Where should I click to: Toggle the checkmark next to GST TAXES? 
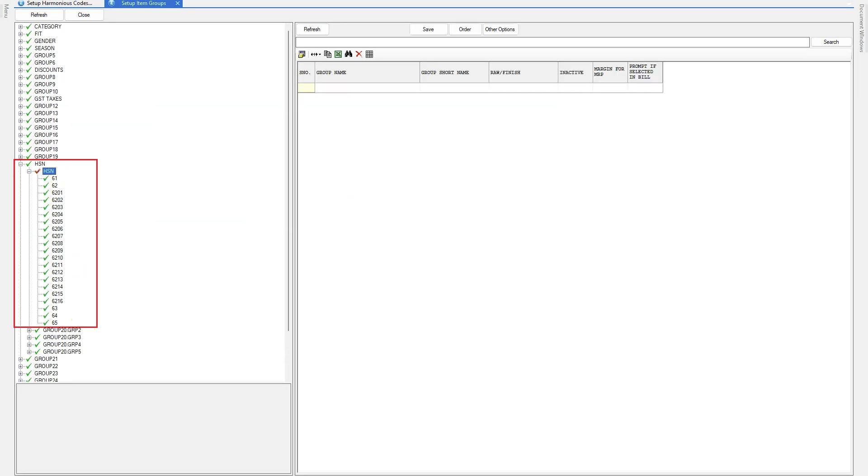tap(29, 99)
